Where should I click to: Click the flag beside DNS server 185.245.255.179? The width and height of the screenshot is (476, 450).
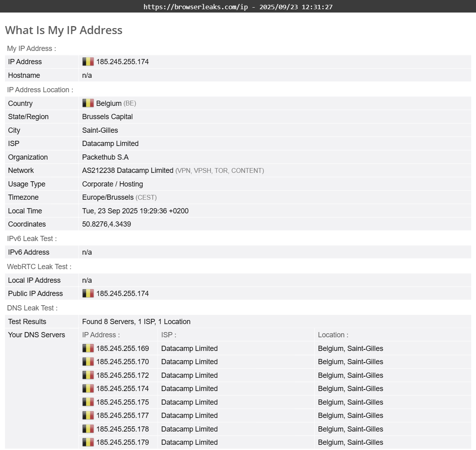tap(88, 442)
